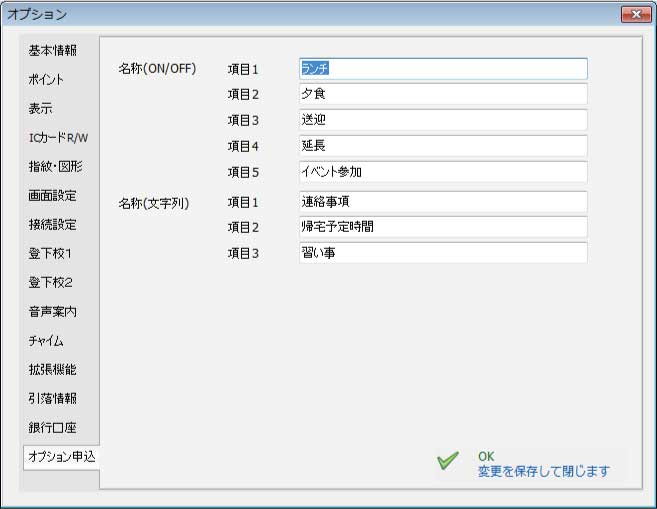Select the 延長 text box
The image size is (657, 509).
coord(442,146)
